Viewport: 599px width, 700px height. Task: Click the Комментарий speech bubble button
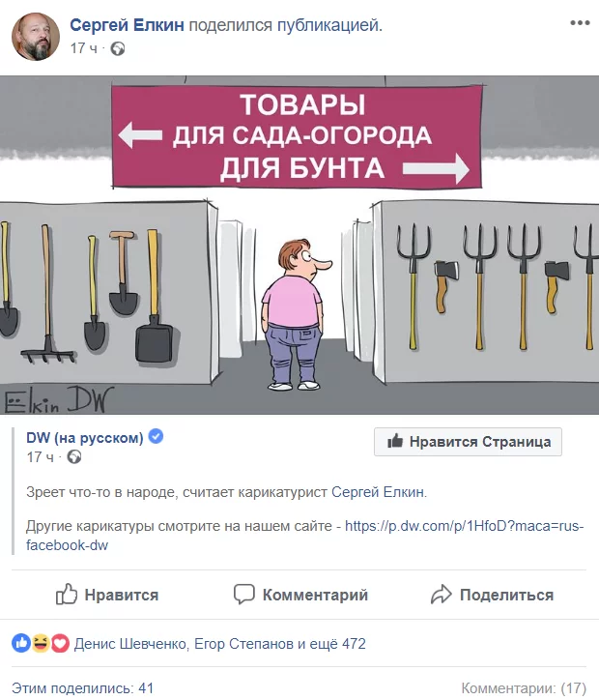tap(301, 595)
